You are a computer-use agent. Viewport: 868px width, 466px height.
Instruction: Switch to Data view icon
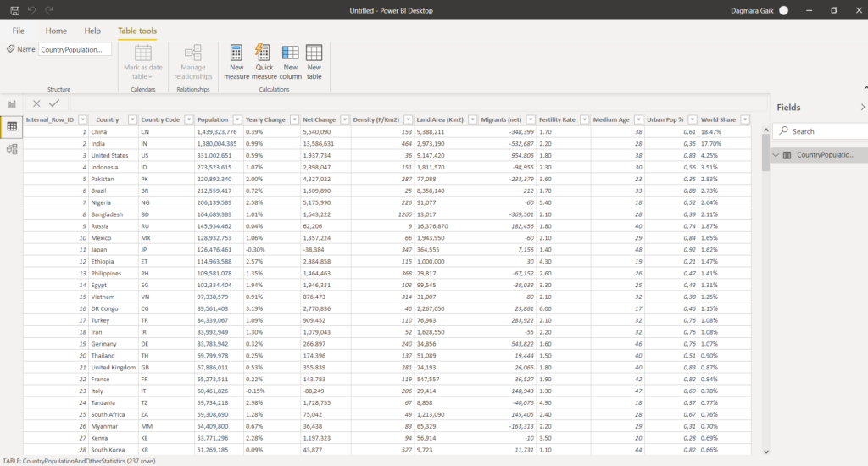coord(12,127)
